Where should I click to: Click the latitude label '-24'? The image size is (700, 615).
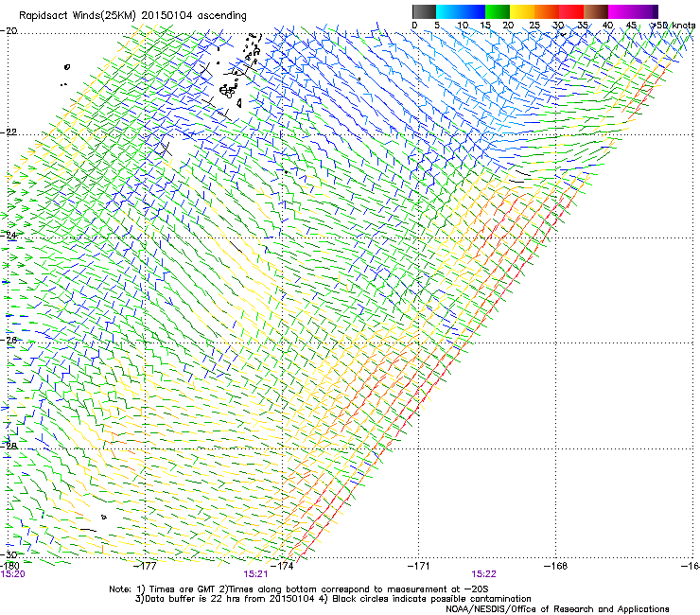9,235
